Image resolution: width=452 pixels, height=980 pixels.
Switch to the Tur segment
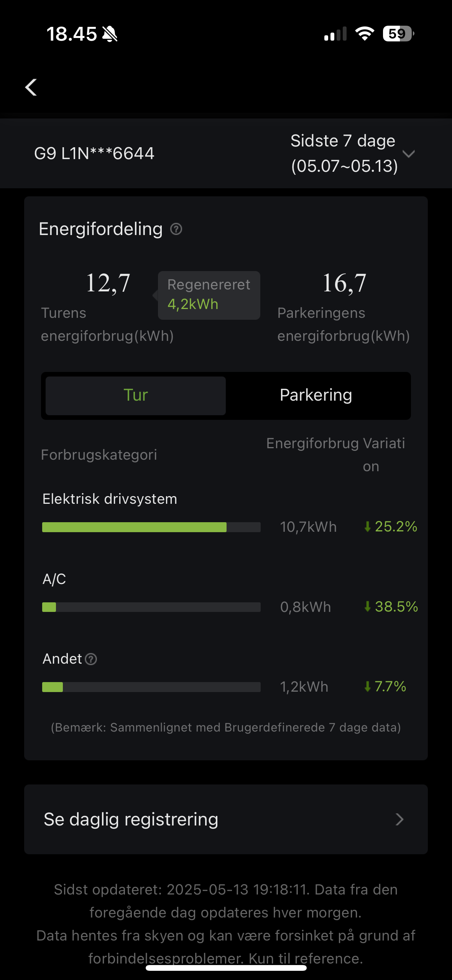click(136, 395)
